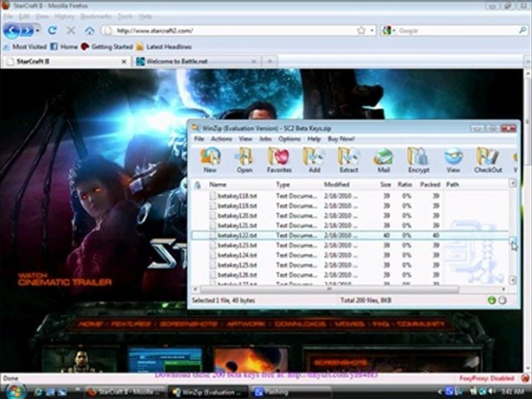Image resolution: width=532 pixels, height=399 pixels.
Task: Click WinZip horizontal scrollbar thumb
Action: pyautogui.click(x=329, y=289)
